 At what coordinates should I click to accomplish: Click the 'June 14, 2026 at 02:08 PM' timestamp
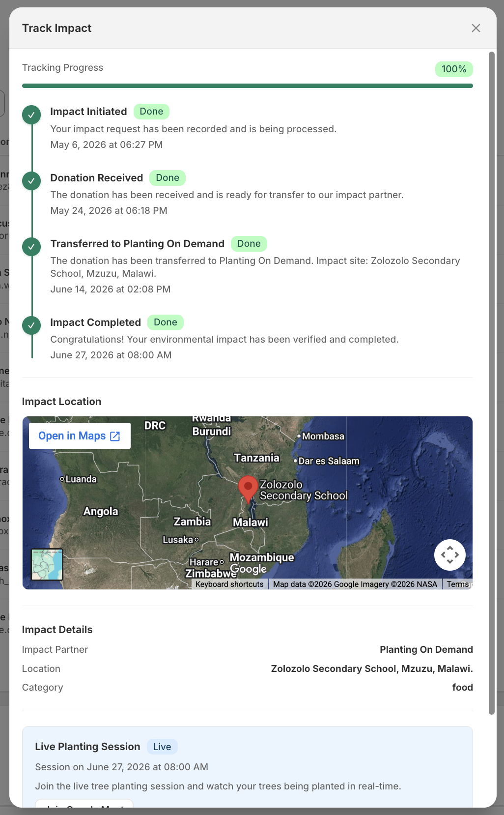(111, 289)
